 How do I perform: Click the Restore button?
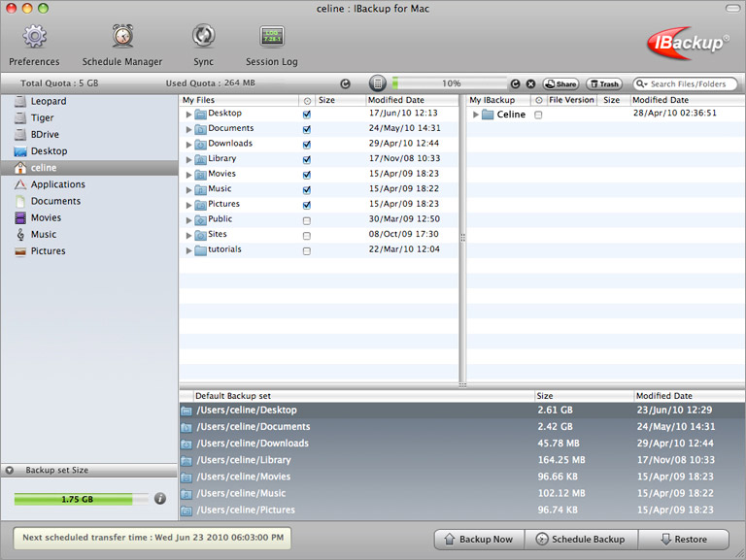(x=684, y=540)
